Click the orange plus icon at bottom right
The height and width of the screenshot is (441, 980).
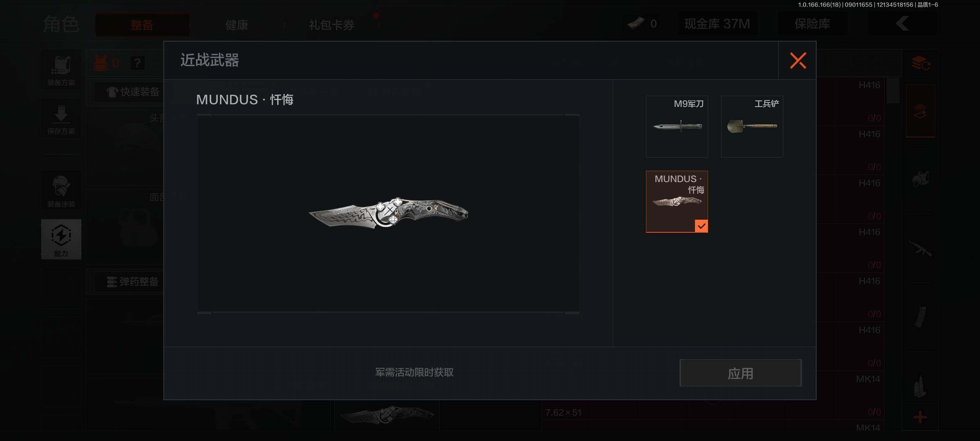pos(920,417)
